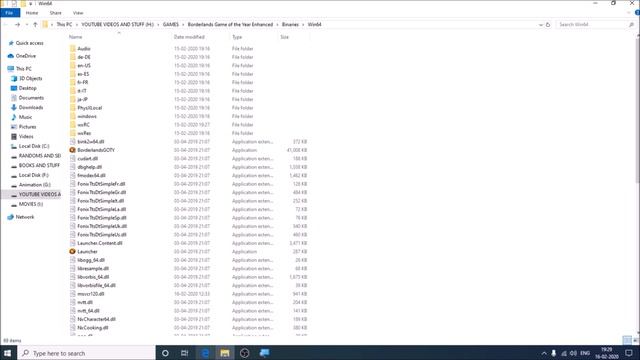Viewport: 640px width, 360px height.
Task: Select the de-DE folder icon
Action: click(73, 57)
